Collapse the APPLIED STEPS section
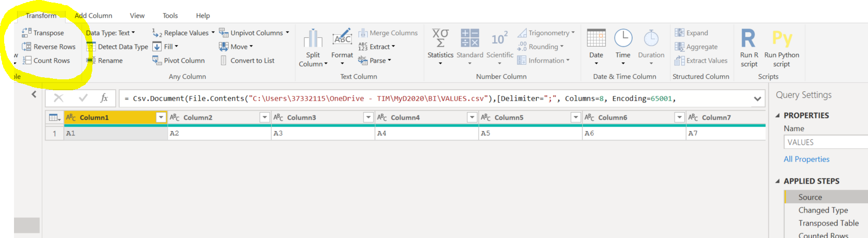 pyautogui.click(x=777, y=181)
